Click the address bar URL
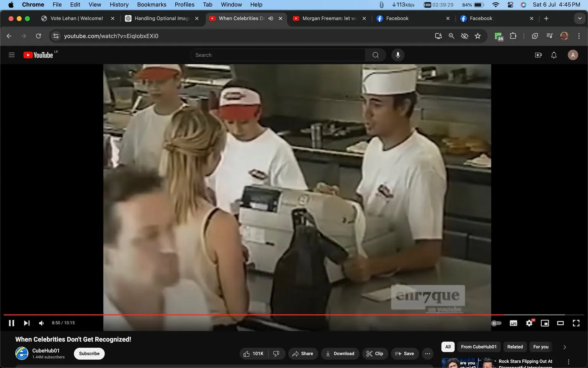The width and height of the screenshot is (588, 368). [x=111, y=36]
